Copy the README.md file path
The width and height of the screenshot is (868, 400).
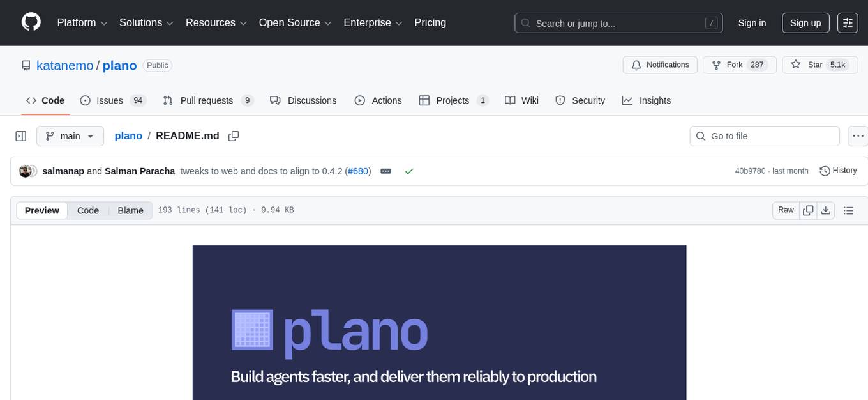click(x=234, y=136)
